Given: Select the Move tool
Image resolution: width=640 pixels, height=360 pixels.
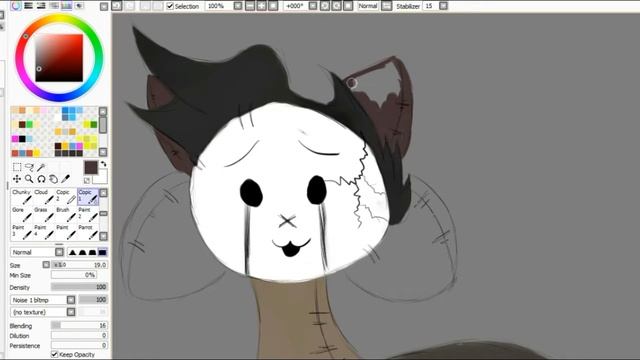Looking at the screenshot, I should click(17, 179).
